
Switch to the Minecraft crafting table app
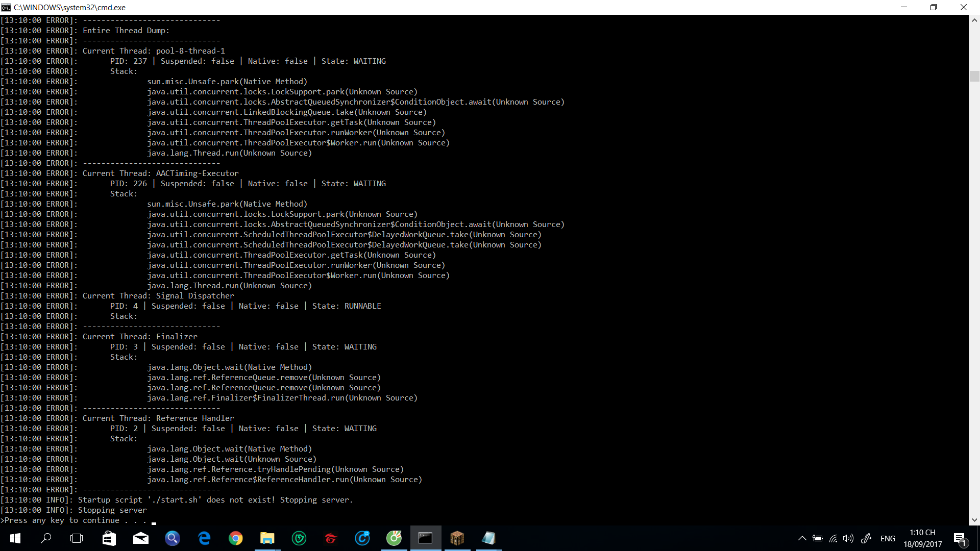[x=457, y=538]
